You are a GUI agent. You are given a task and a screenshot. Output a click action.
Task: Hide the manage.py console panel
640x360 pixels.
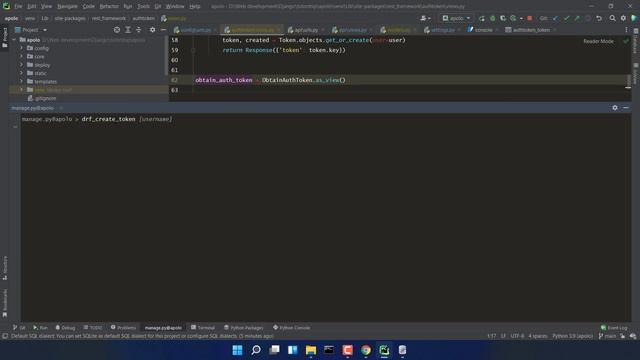(626, 108)
